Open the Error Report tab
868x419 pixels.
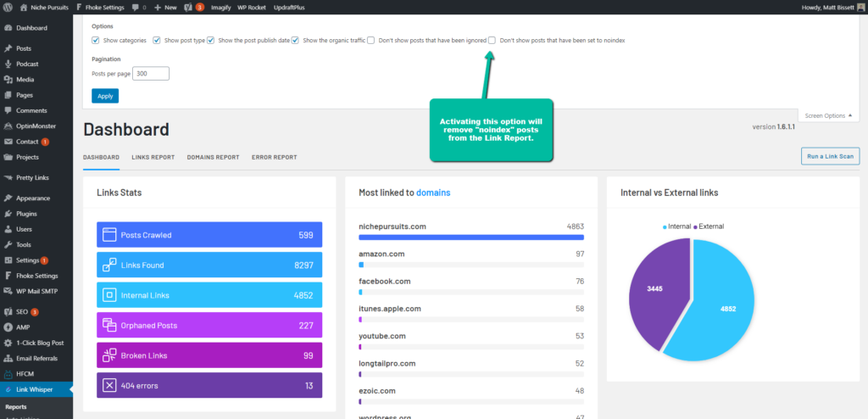[x=274, y=158]
